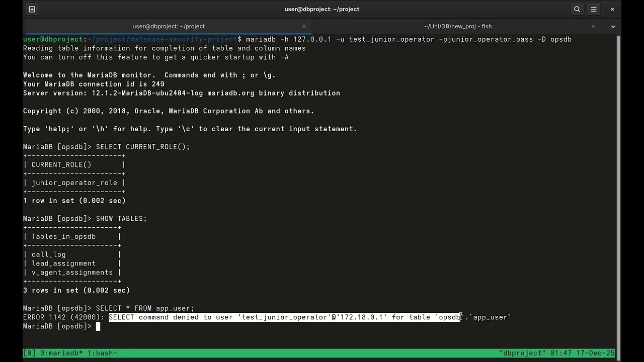Click the tmux session indicator [0]
The image size is (644, 362).
click(28, 353)
